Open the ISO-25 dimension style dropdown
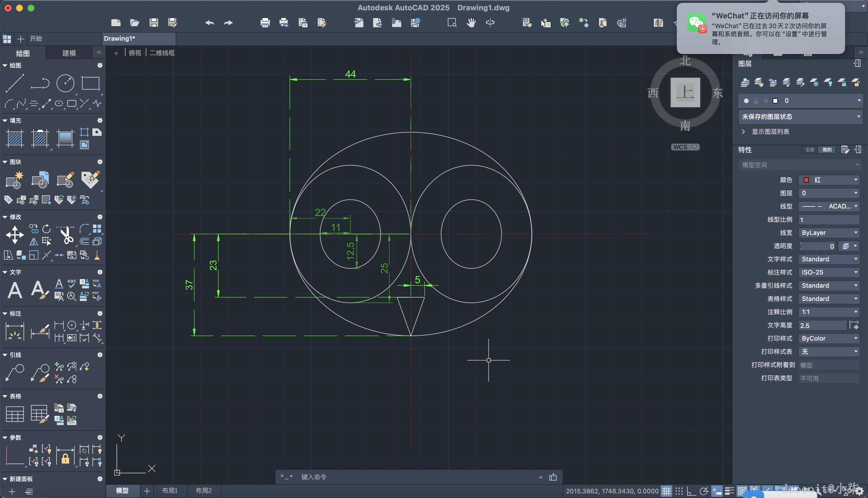 [829, 272]
